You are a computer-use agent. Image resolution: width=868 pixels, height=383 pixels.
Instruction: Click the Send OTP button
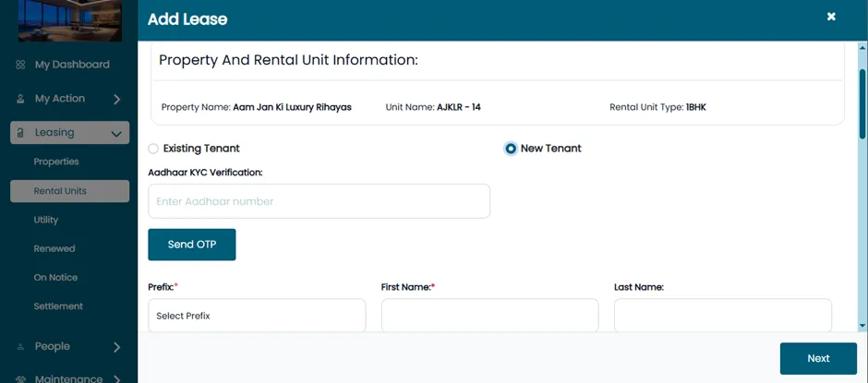tap(191, 245)
